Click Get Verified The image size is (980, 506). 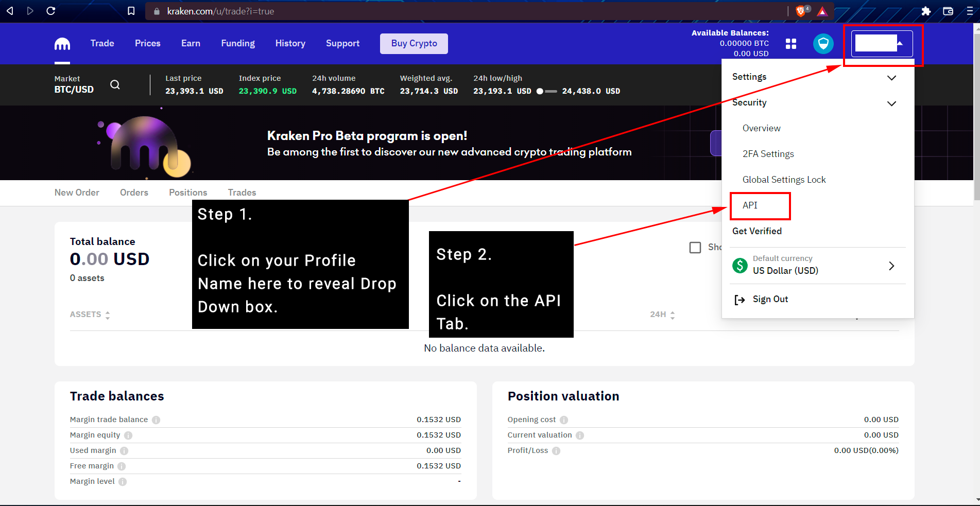[x=757, y=231]
